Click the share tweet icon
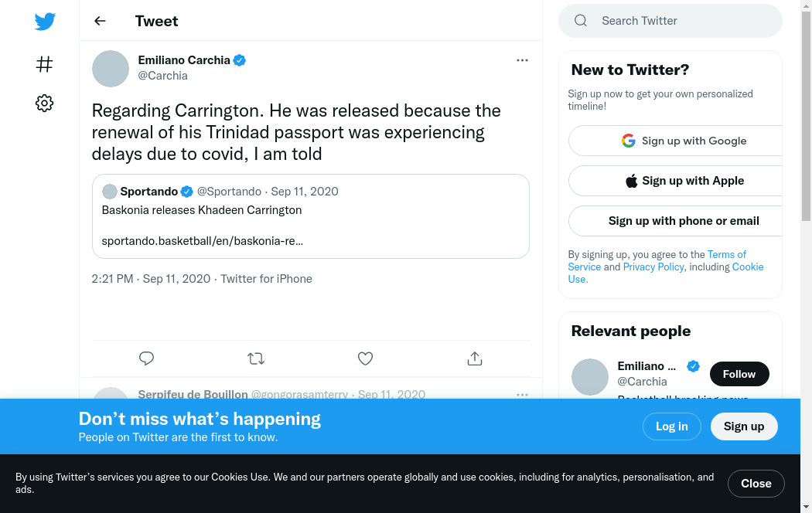The height and width of the screenshot is (513, 812). [x=475, y=358]
